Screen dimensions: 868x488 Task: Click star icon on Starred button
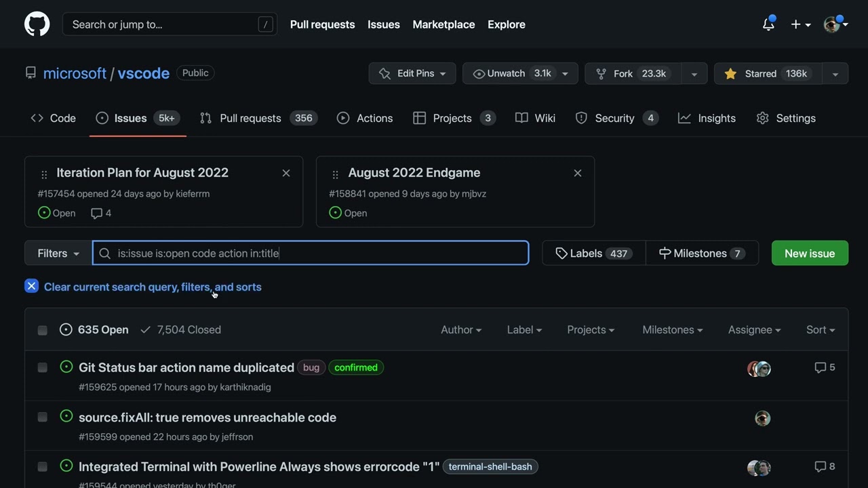tap(730, 74)
